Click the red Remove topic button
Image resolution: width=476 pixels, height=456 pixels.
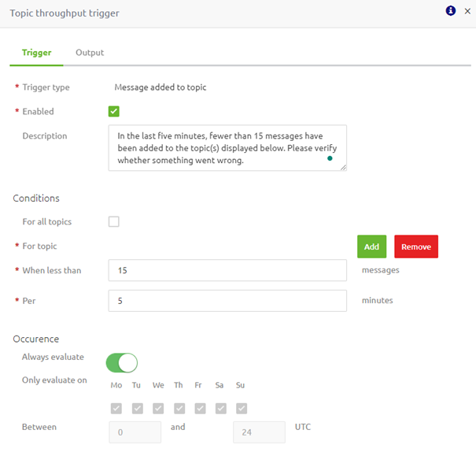coord(416,247)
